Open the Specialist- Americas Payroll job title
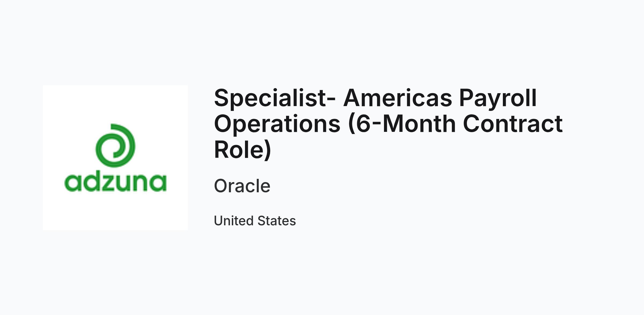This screenshot has width=644, height=315. point(388,124)
